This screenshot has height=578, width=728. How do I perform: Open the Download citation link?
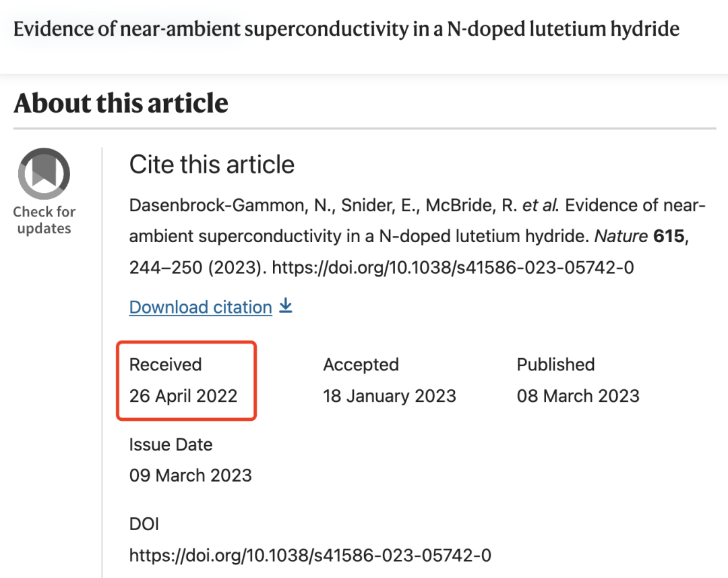200,308
